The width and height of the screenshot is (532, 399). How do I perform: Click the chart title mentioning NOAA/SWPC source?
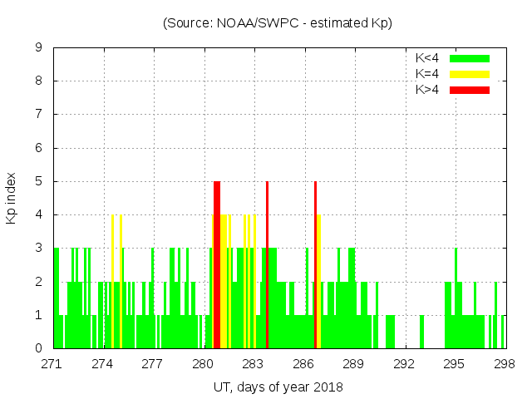pos(278,23)
